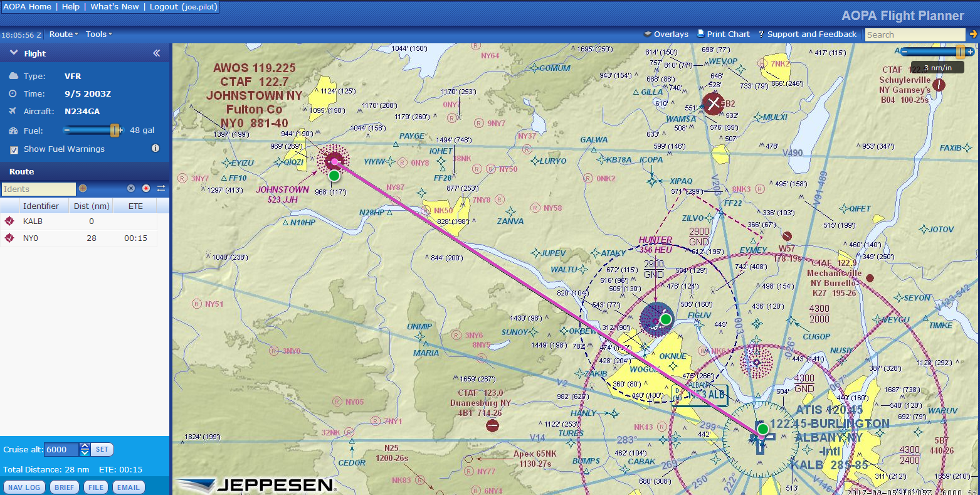Click the N234GA aircraft value

(82, 111)
